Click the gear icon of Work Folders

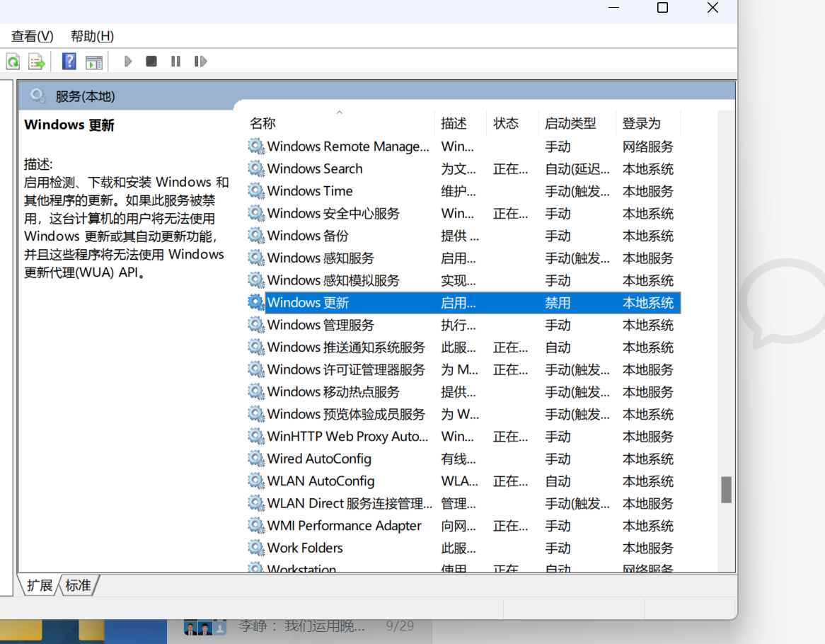point(256,547)
